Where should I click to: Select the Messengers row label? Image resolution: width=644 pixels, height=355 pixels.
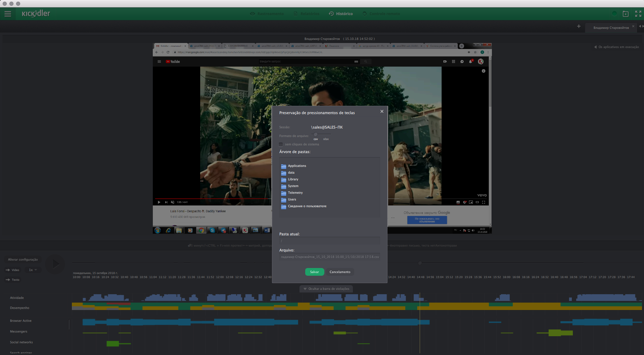click(x=18, y=331)
